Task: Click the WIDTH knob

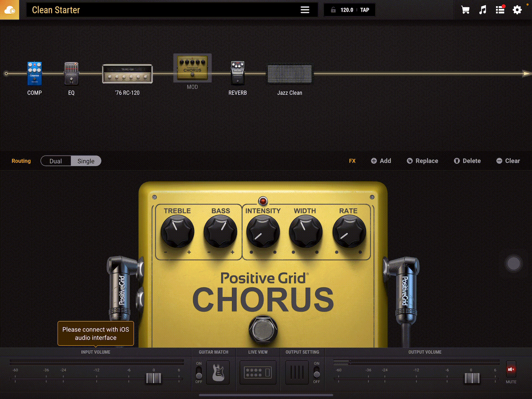Action: click(306, 232)
